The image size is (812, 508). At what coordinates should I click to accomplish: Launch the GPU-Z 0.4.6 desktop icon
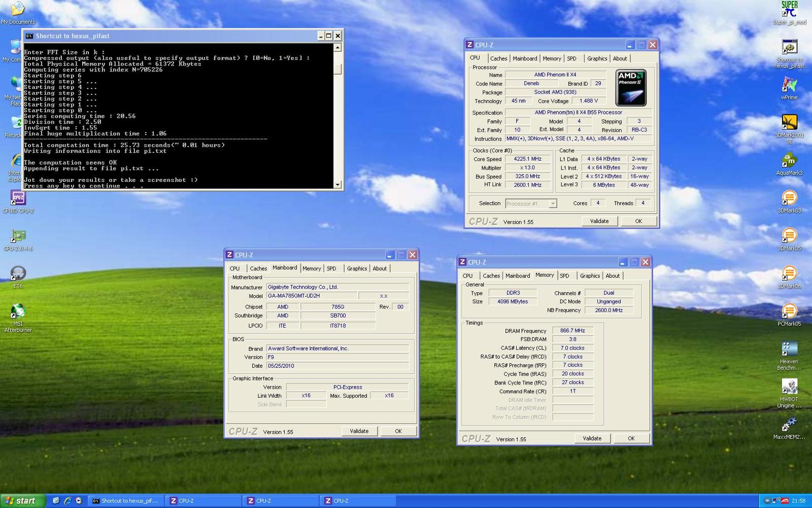click(18, 239)
